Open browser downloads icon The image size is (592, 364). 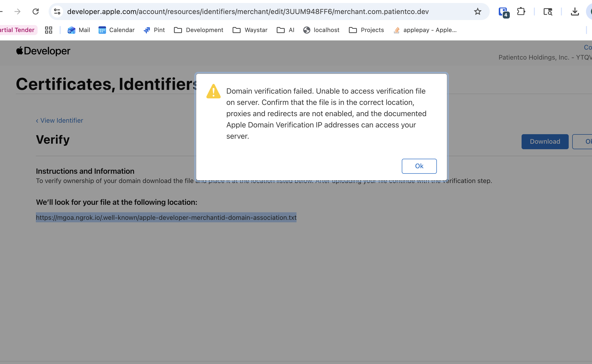coord(575,12)
